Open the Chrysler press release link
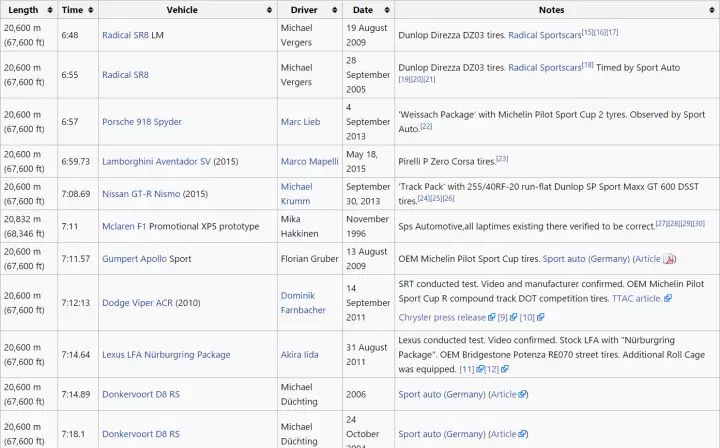The width and height of the screenshot is (720, 448). [x=442, y=318]
